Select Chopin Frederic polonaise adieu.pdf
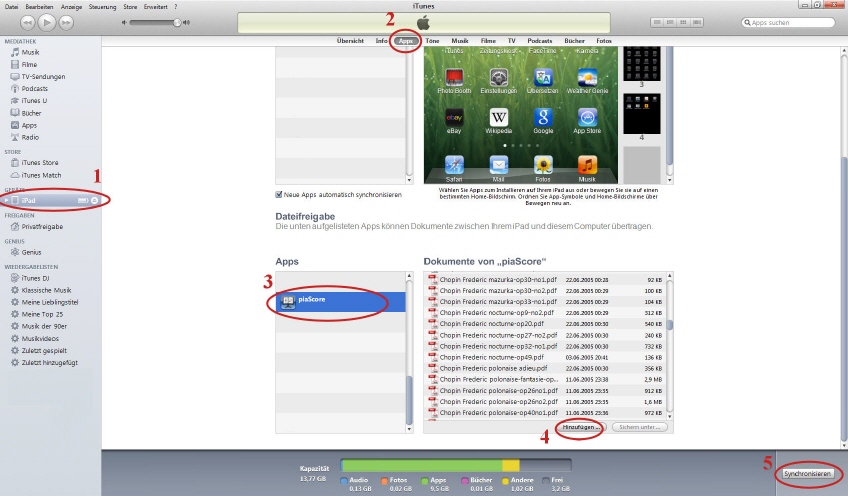The height and width of the screenshot is (496, 848). [547, 368]
